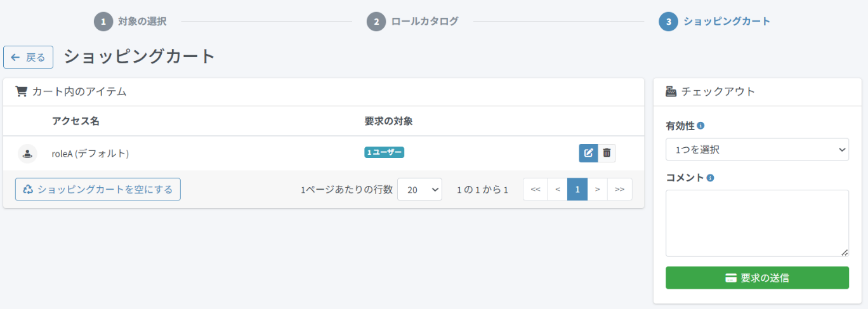Delete the roleA item with trash icon
This screenshot has height=309, width=868.
pos(607,153)
